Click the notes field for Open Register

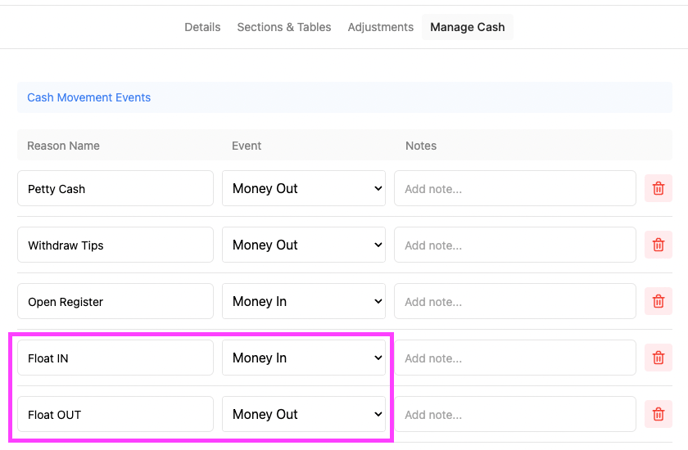coord(514,301)
